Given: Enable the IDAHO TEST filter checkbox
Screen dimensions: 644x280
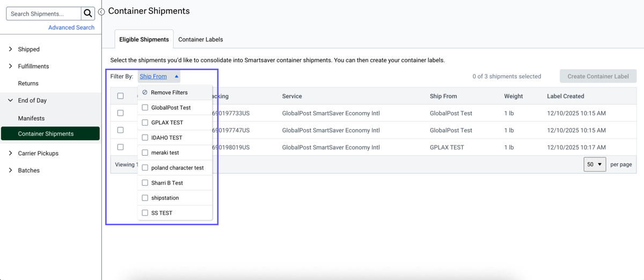Looking at the screenshot, I should (x=145, y=138).
